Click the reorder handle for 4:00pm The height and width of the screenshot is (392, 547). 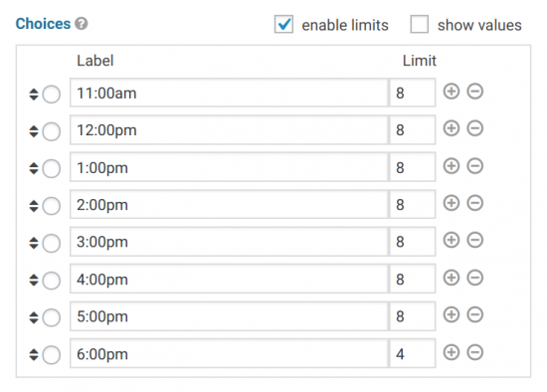[x=34, y=280]
